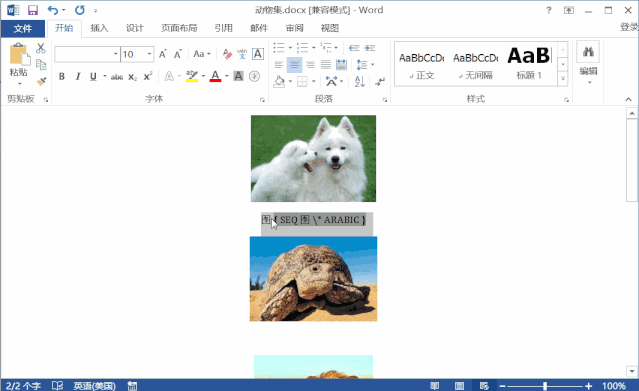Click 登录 to sign in
This screenshot has height=391, width=639.
tap(629, 27)
